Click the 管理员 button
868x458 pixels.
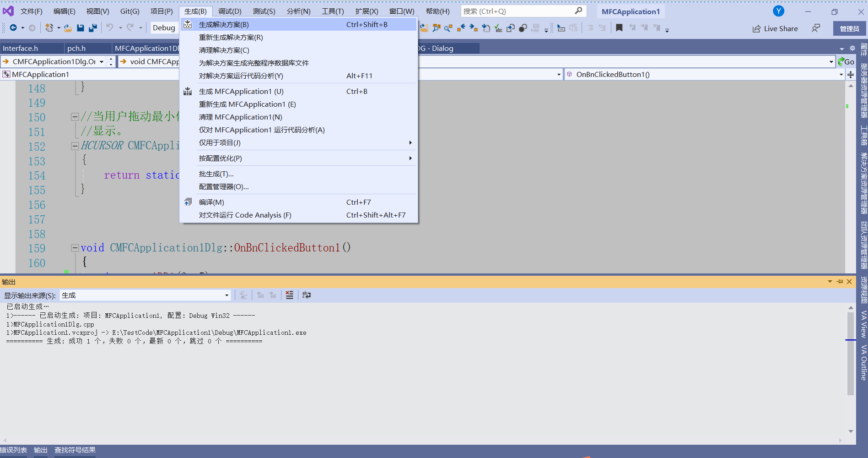pos(850,28)
